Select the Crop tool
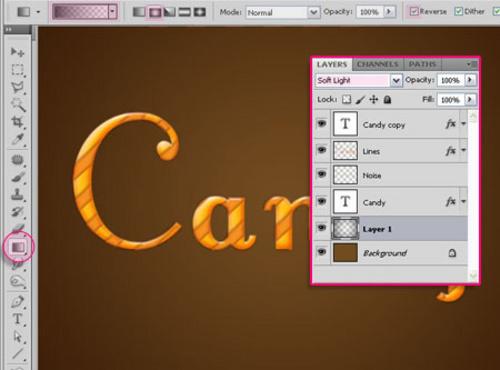The height and width of the screenshot is (370, 500). coord(17,122)
